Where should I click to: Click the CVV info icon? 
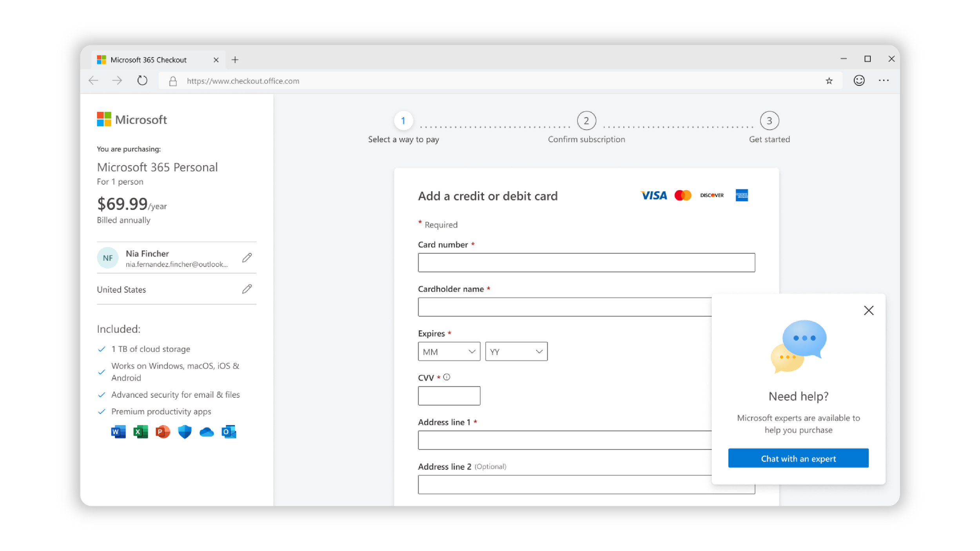446,377
